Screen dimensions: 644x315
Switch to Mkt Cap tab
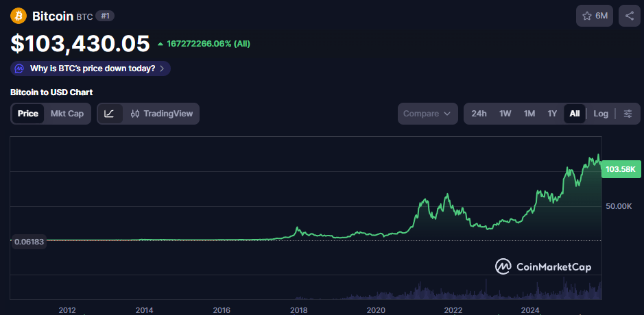[67, 114]
